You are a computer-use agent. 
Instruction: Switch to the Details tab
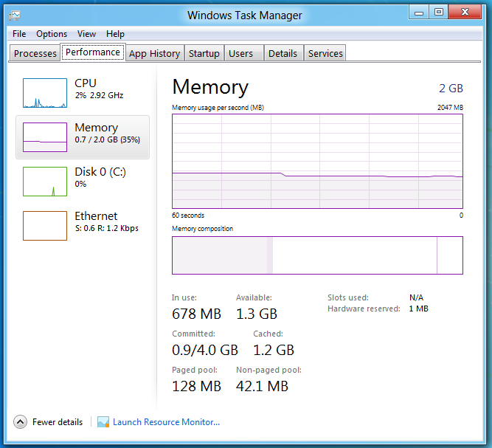[x=283, y=53]
